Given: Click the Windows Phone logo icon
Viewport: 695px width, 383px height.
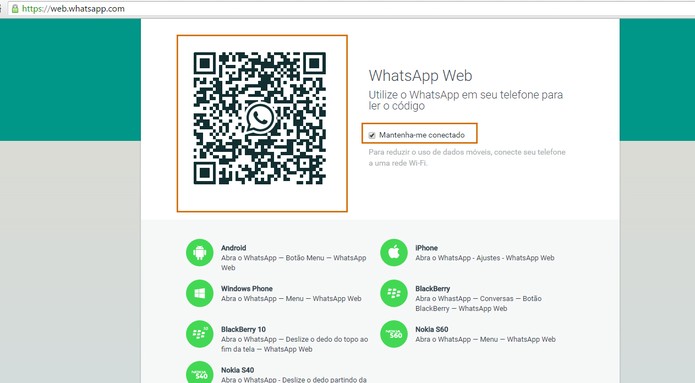Looking at the screenshot, I should (199, 293).
